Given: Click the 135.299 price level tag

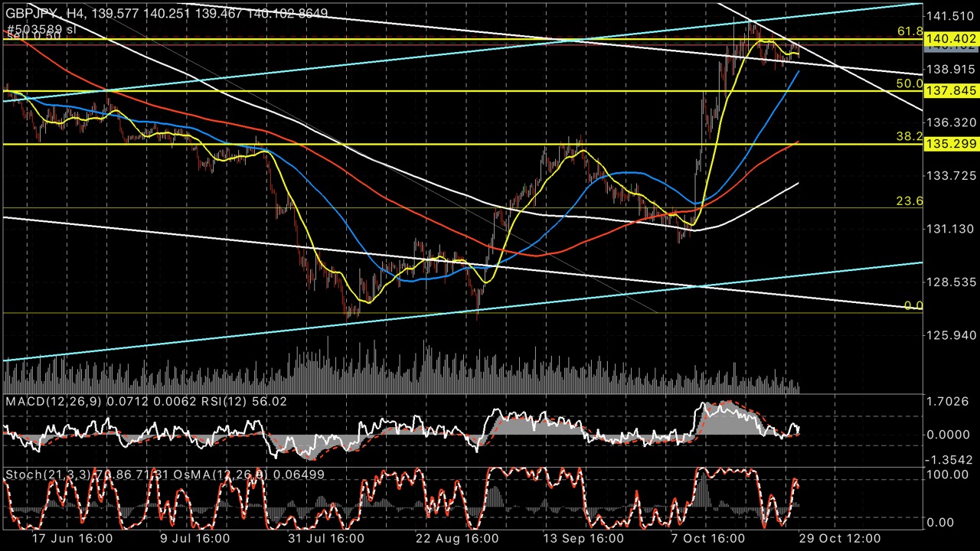Looking at the screenshot, I should pos(950,144).
